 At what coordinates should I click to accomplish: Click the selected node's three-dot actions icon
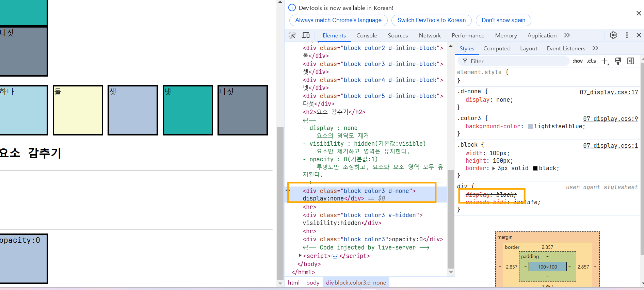(x=288, y=190)
